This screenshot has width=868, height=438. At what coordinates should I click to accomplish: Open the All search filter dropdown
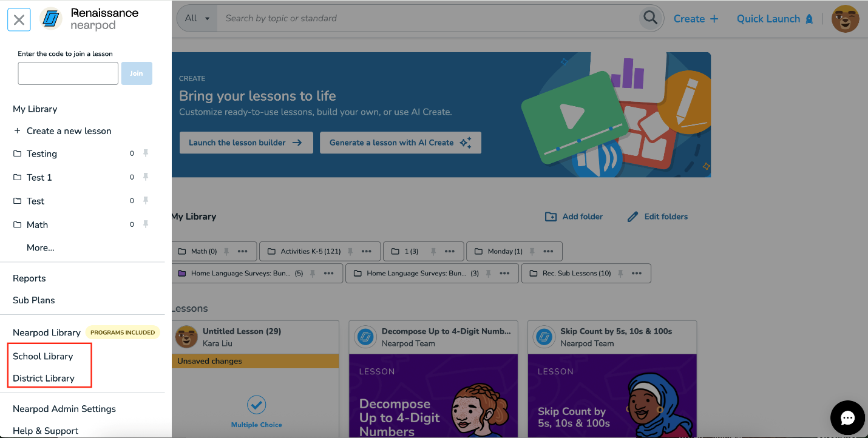click(x=197, y=18)
